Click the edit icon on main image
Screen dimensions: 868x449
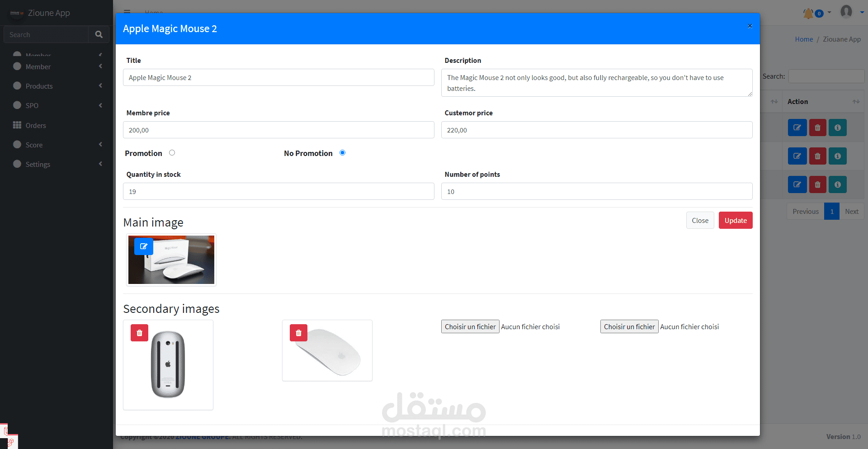144,246
